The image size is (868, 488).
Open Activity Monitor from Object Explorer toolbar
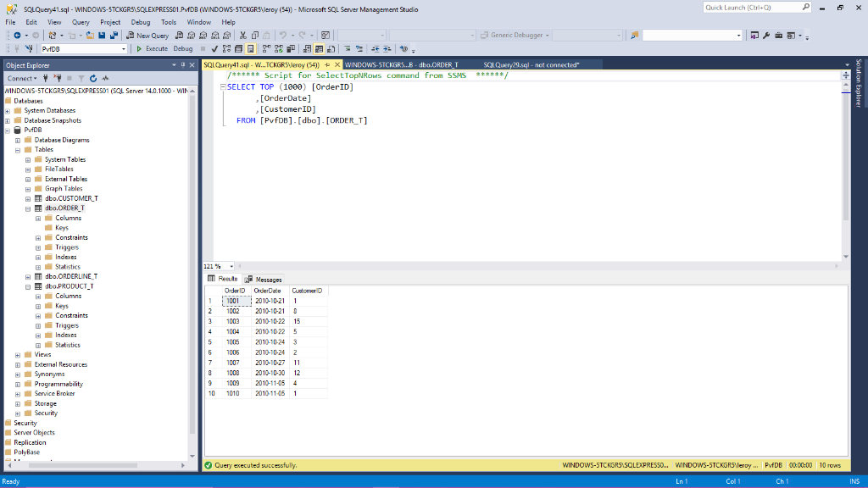106,78
